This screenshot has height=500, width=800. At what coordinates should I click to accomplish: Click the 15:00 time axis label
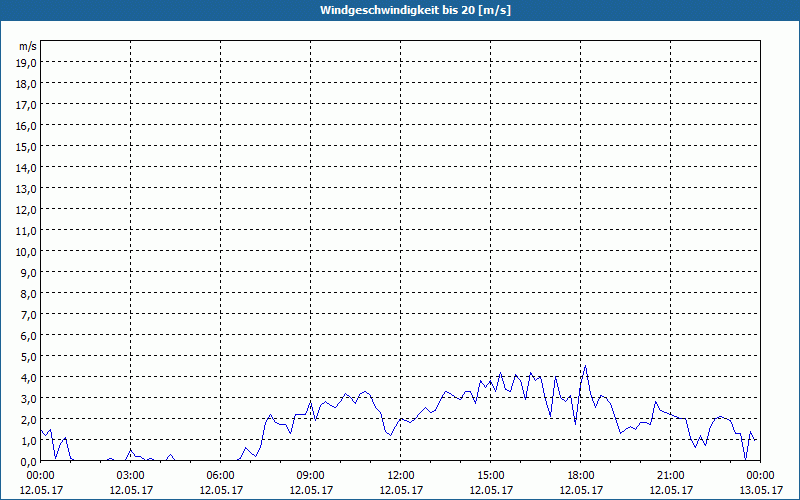(491, 476)
